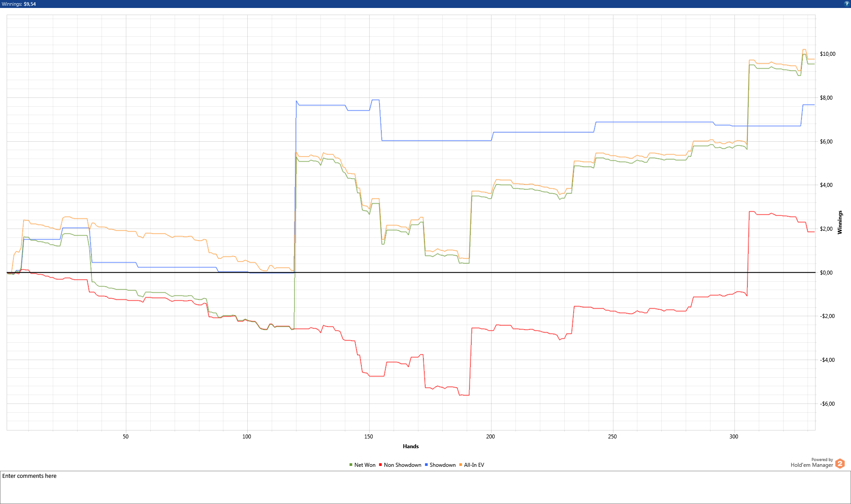Image resolution: width=851 pixels, height=504 pixels.
Task: Click the vertical Winnings y-axis title
Action: pos(839,222)
